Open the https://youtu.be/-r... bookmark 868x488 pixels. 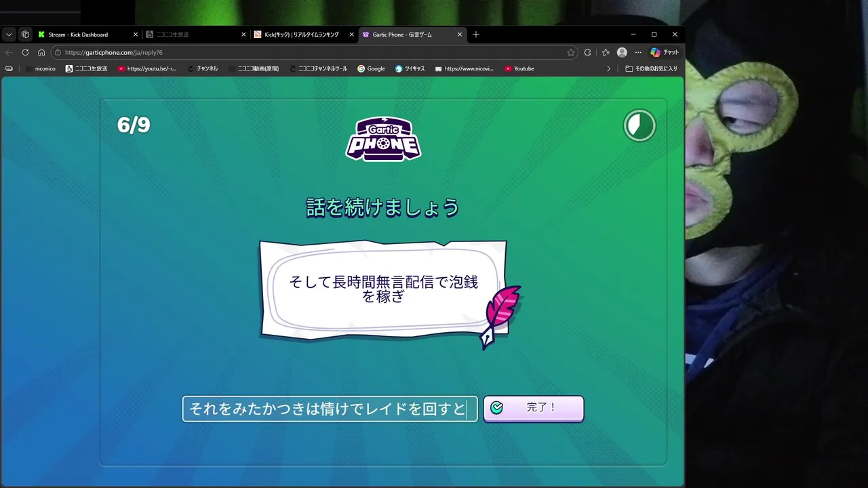(146, 68)
